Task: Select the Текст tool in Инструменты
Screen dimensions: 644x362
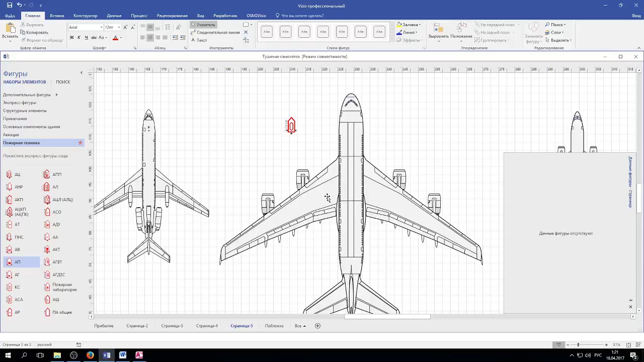Action: [201, 40]
